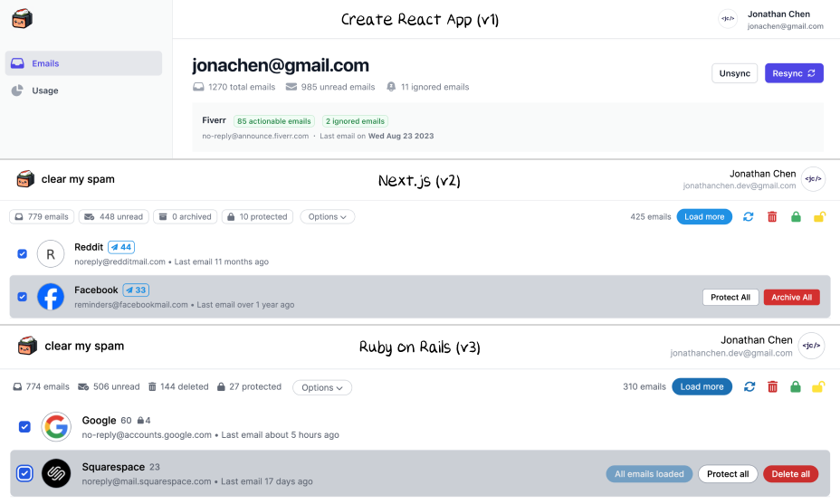Click the Facebook 33 count badge
840x504 pixels.
point(136,290)
